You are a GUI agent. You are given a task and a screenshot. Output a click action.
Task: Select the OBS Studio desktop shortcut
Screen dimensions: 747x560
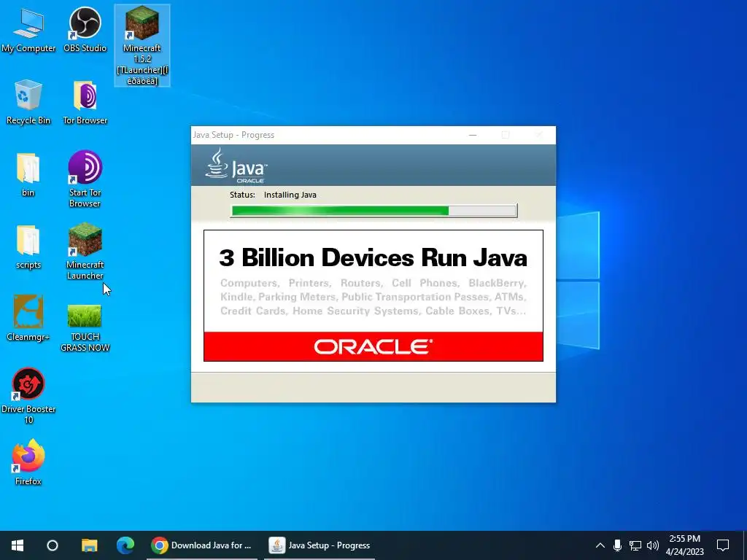(85, 30)
